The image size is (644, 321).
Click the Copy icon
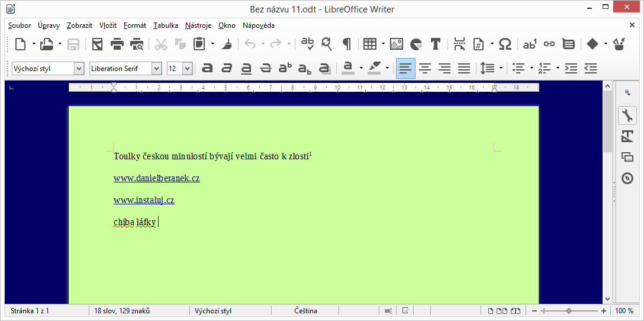(181, 44)
